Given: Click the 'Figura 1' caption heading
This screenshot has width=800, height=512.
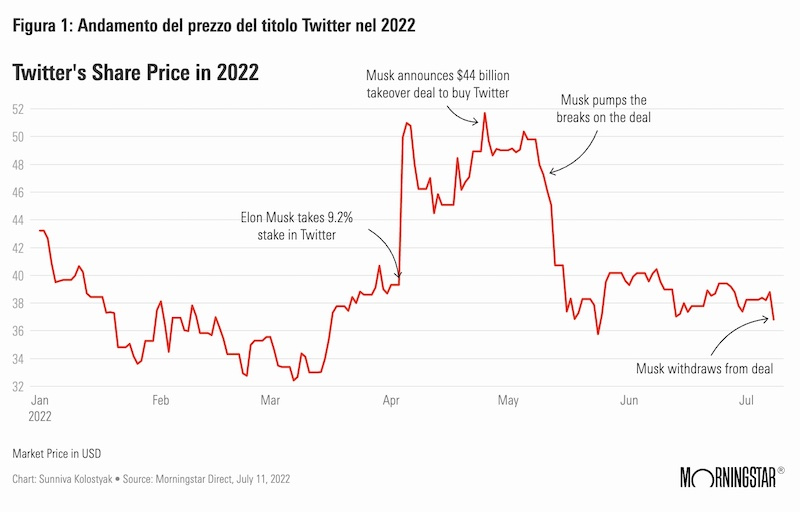Looking at the screenshot, I should pyautogui.click(x=213, y=26).
